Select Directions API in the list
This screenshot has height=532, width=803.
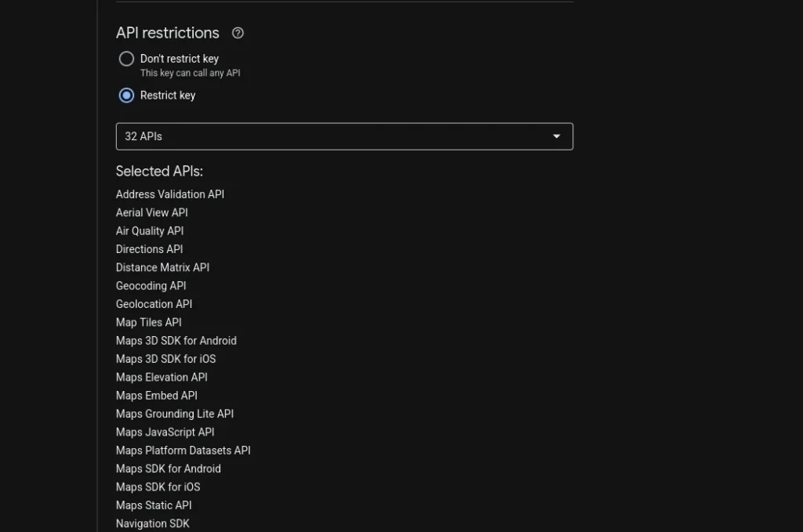[149, 249]
